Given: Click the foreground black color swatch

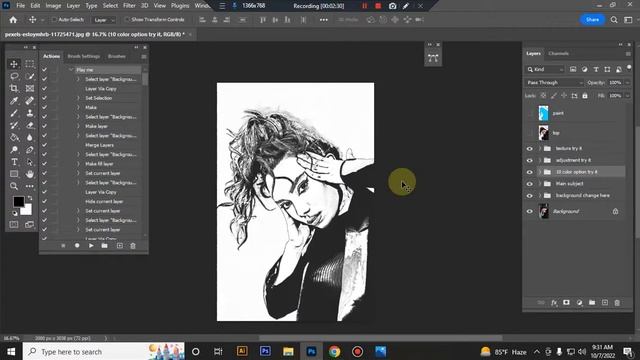Looking at the screenshot, I should coord(18,202).
